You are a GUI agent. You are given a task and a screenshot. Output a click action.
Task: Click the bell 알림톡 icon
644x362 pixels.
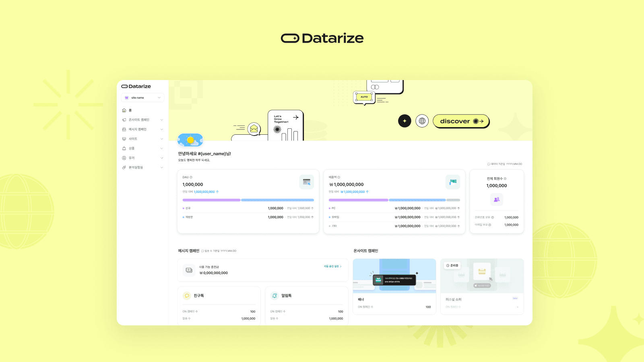click(x=275, y=296)
